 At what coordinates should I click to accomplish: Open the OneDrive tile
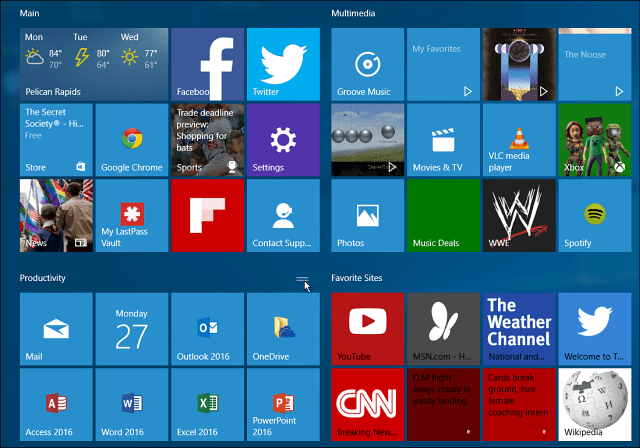[x=283, y=329]
